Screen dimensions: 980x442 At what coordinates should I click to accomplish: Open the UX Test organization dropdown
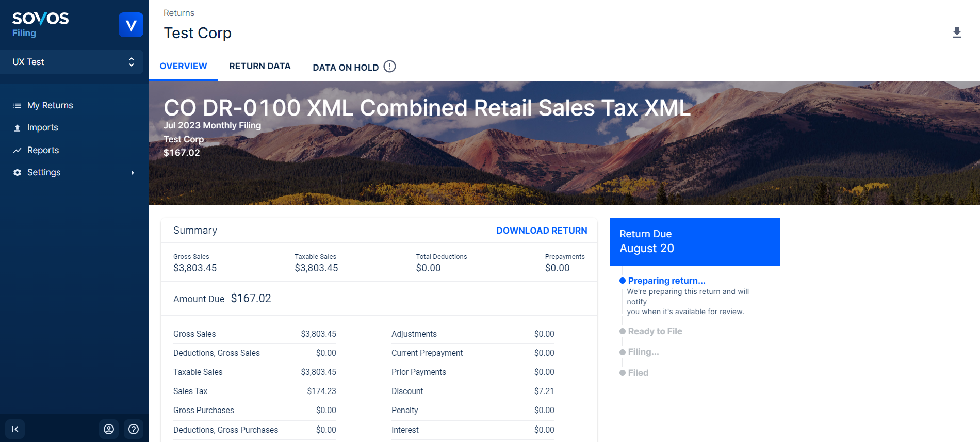coord(72,62)
